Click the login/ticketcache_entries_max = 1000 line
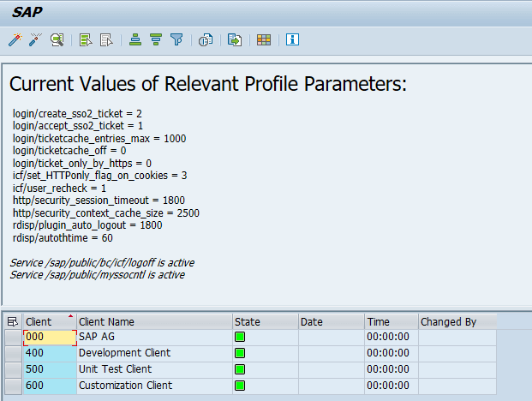 (x=99, y=139)
